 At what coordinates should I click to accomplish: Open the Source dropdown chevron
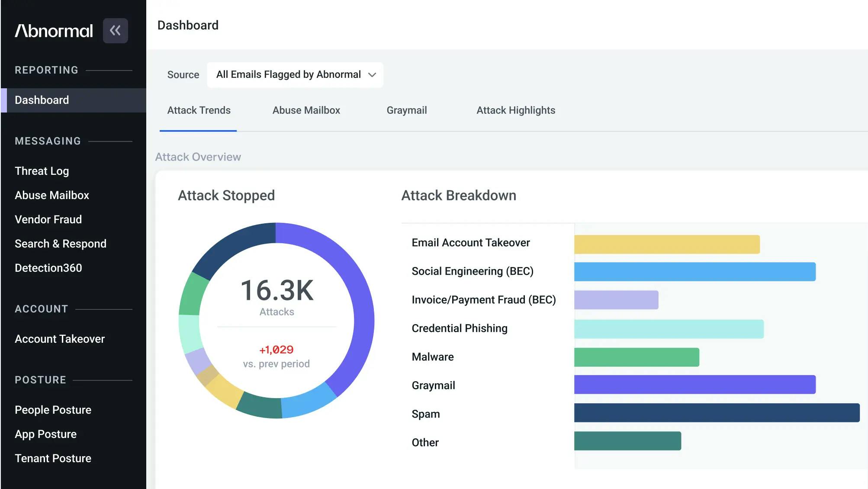[372, 75]
